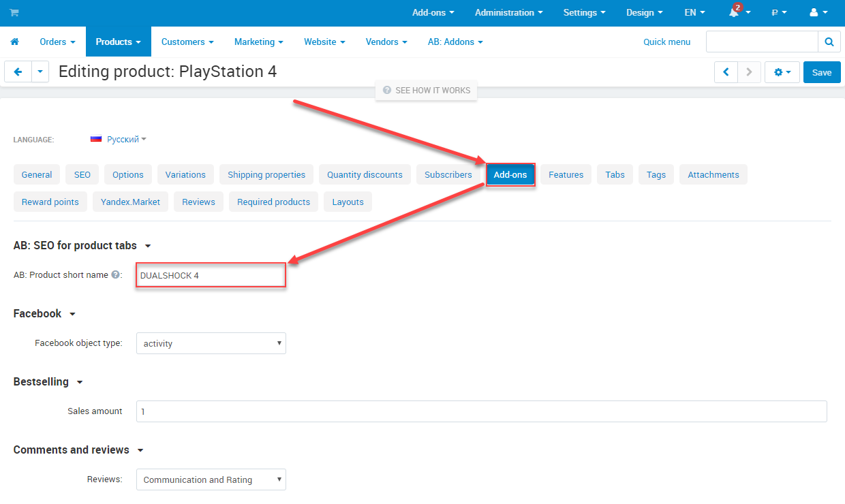Open the notifications bell with badge
The image size is (845, 504).
735,12
